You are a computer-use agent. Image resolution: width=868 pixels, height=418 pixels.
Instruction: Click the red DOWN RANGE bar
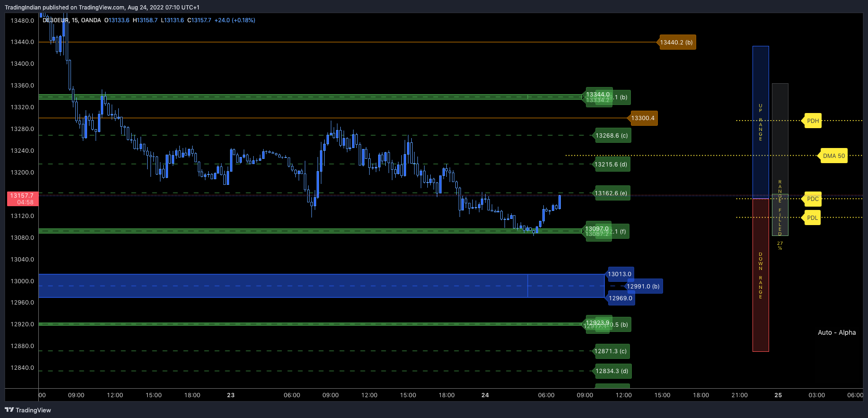coord(761,275)
